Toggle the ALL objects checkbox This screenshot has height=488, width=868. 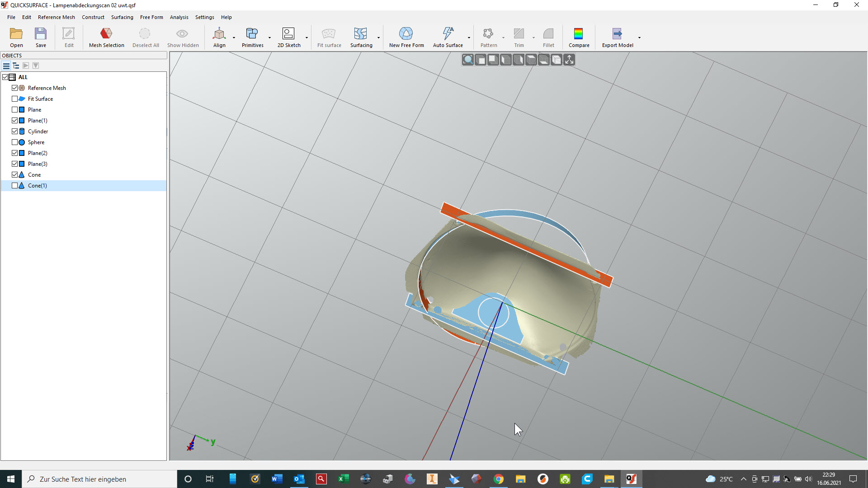coord(5,77)
